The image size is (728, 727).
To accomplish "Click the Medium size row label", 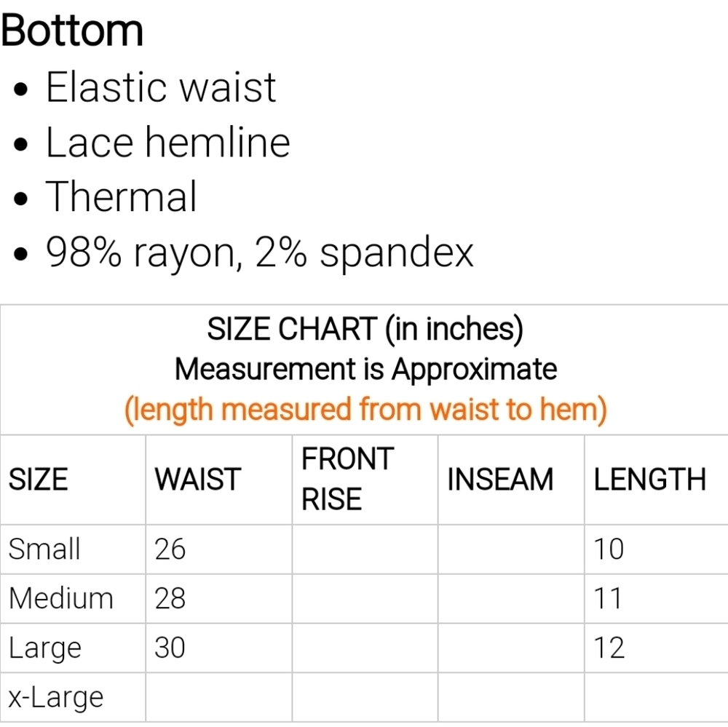I will coord(61,598).
